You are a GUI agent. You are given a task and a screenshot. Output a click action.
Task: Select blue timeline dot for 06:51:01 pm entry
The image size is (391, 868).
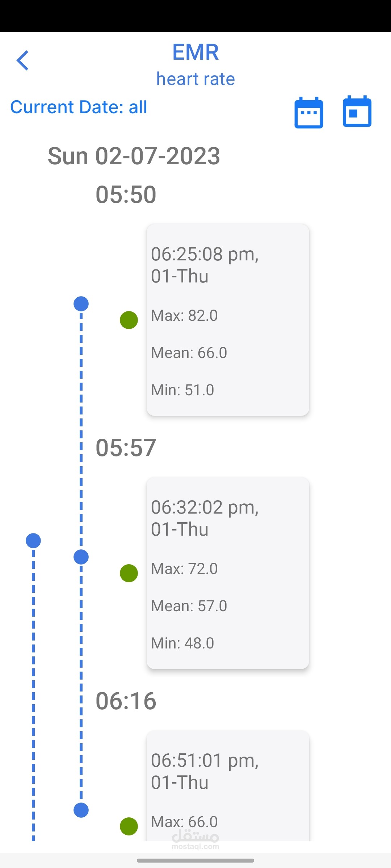pyautogui.click(x=81, y=810)
